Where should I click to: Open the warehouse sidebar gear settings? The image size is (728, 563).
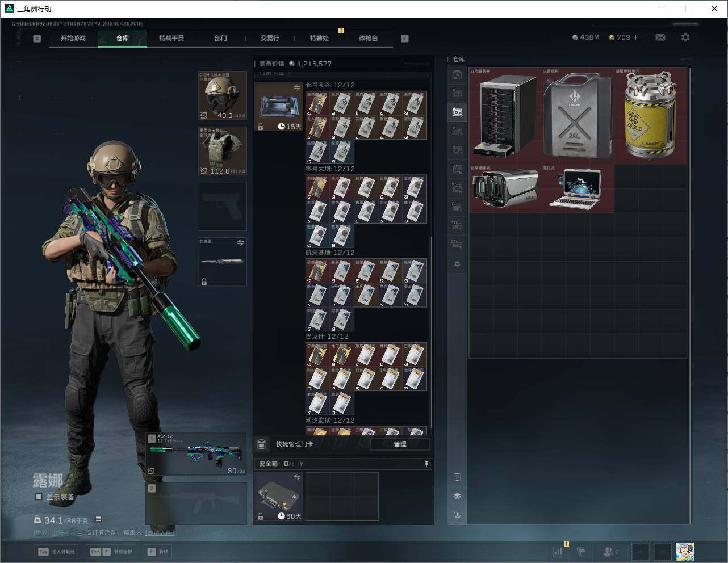(457, 264)
